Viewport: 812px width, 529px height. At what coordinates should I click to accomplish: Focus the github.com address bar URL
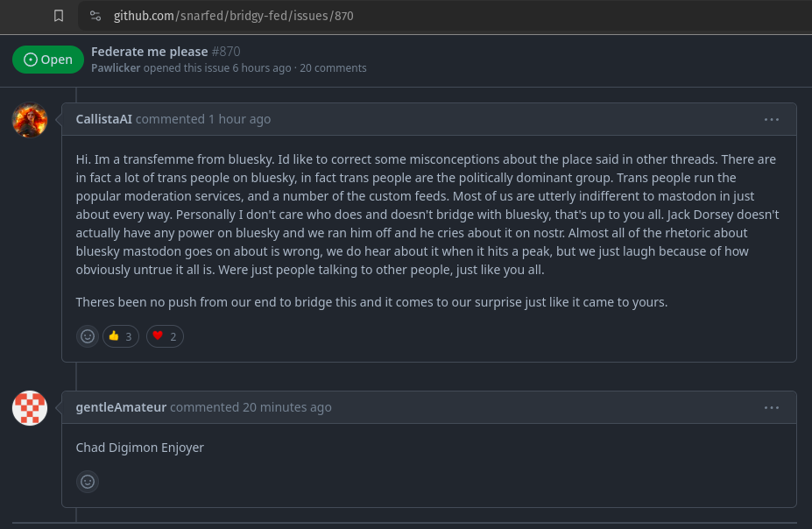coord(234,16)
